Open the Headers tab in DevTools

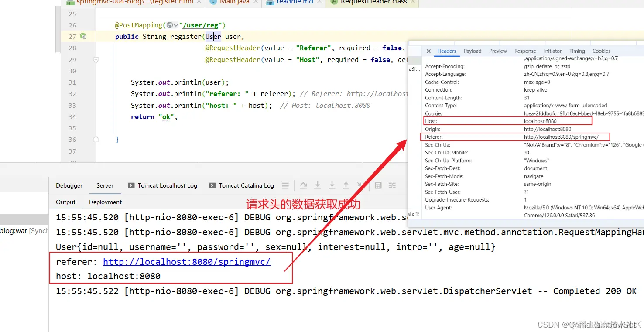447,51
